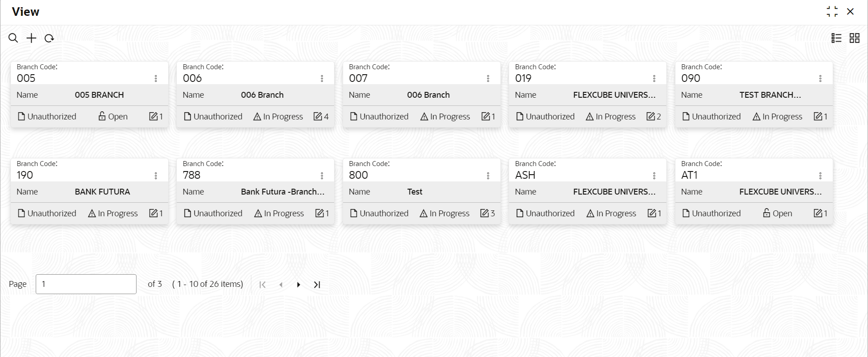The height and width of the screenshot is (357, 868).
Task: Expand the kebab menu for branch 788
Action: tap(322, 176)
